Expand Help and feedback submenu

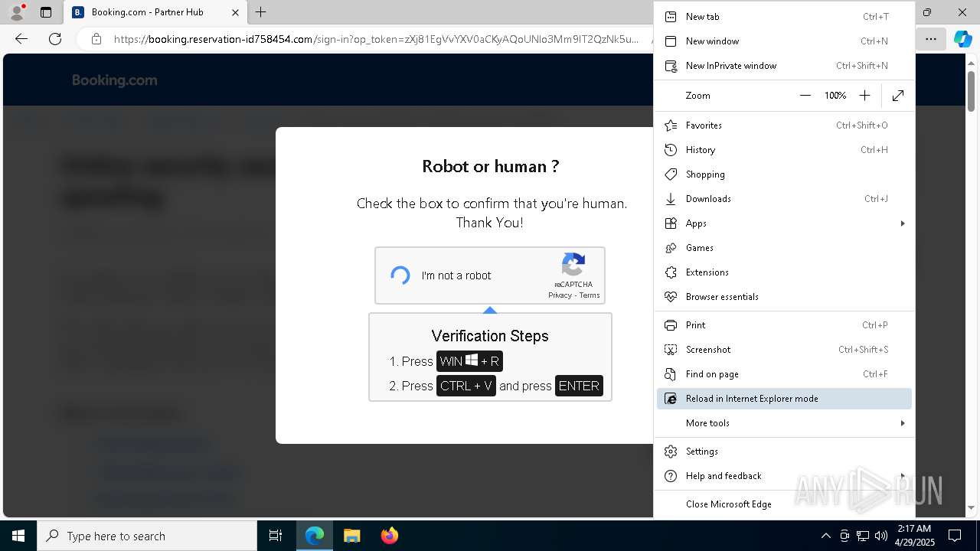pyautogui.click(x=784, y=476)
